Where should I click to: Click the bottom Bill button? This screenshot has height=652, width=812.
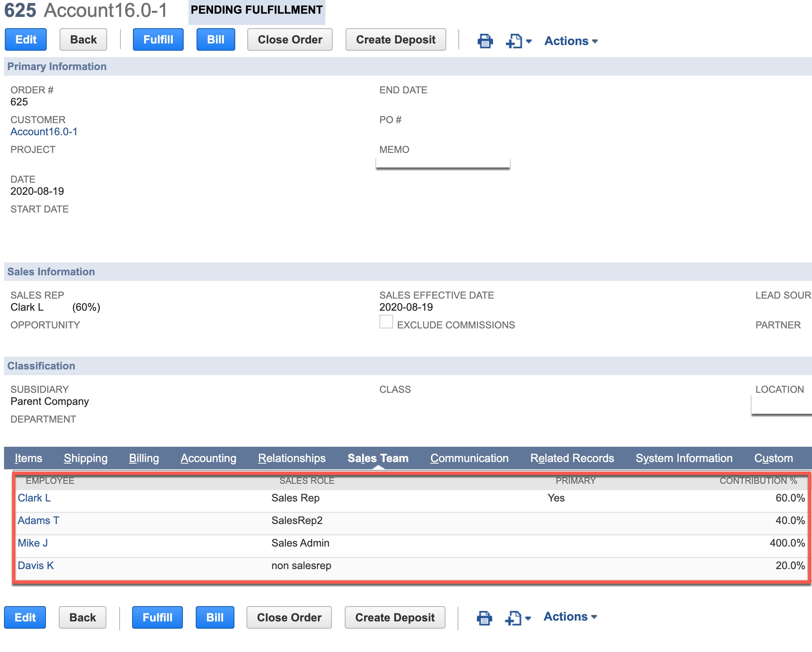pos(215,617)
